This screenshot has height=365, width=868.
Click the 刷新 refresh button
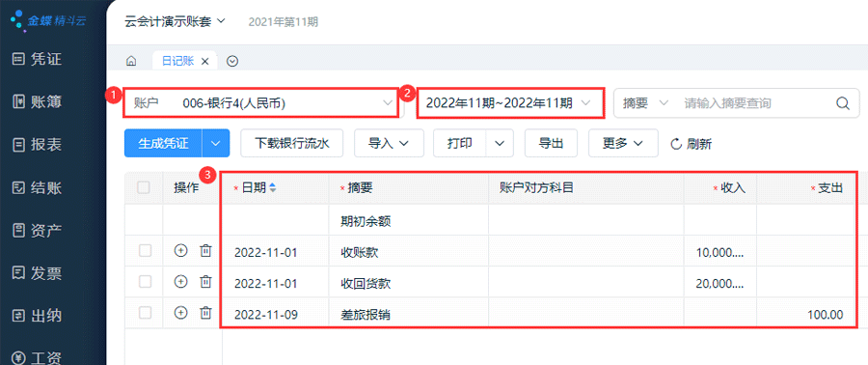691,145
